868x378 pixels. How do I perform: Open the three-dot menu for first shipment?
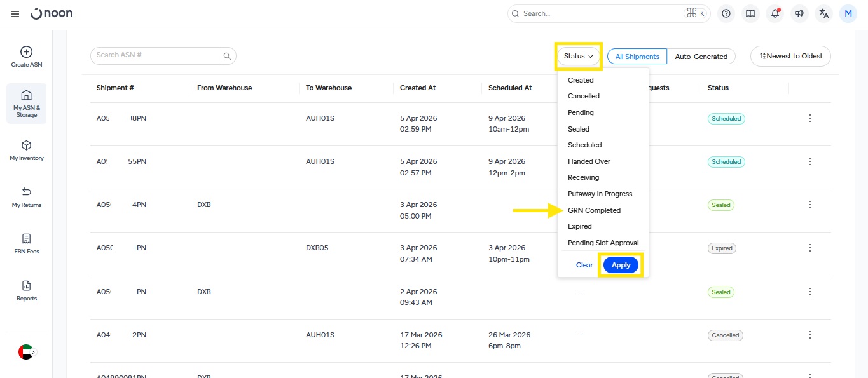(809, 118)
